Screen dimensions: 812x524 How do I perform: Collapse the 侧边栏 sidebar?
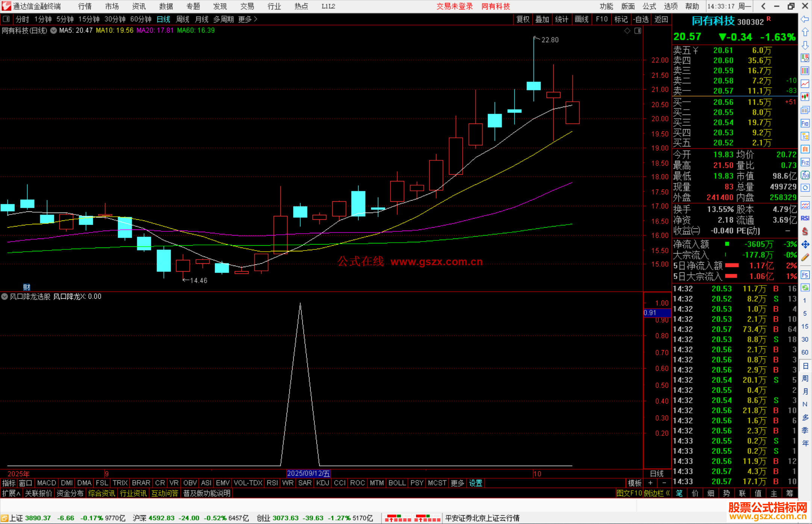(656, 493)
